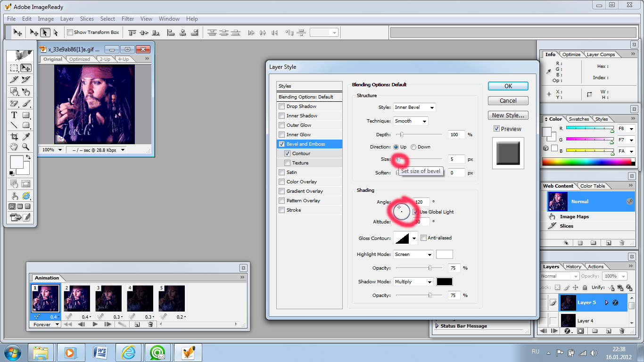Viewport: 644px width, 362px height.
Task: Open the bevel Style dropdown
Action: click(414, 107)
